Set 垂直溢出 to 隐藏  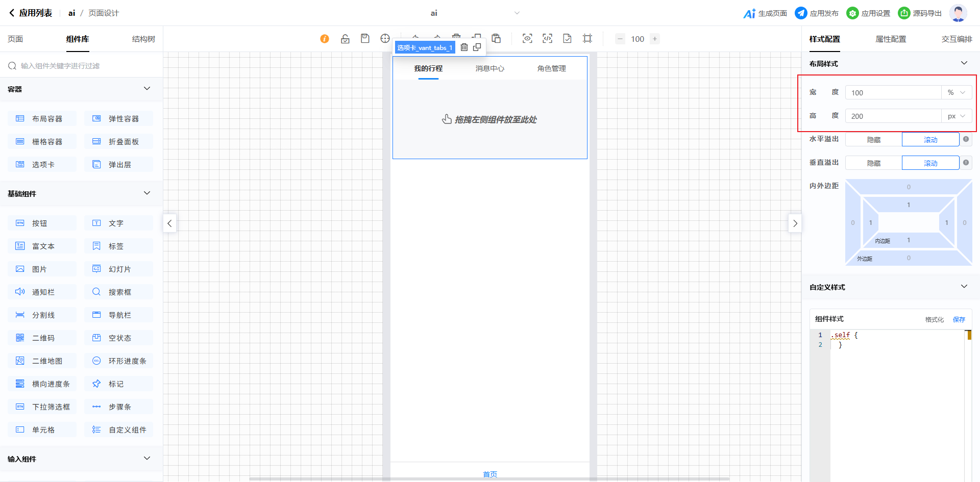tap(873, 163)
